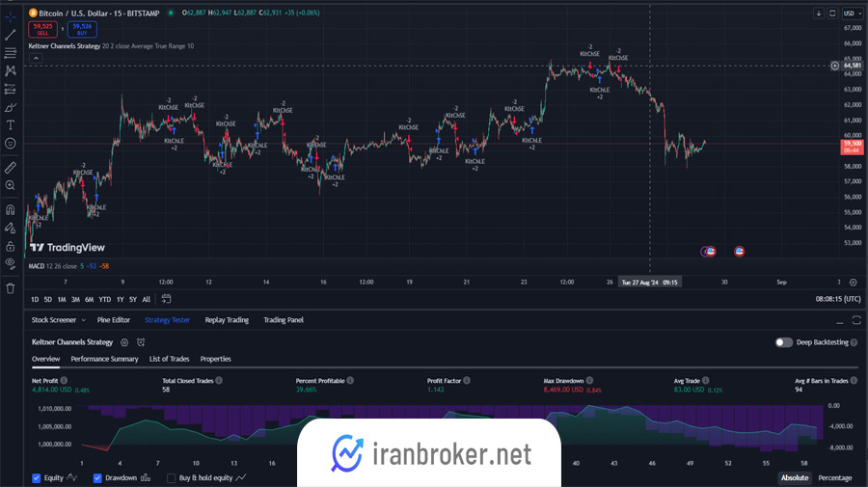Collapse the indicator legend chevron
The image size is (868, 487).
36,58
